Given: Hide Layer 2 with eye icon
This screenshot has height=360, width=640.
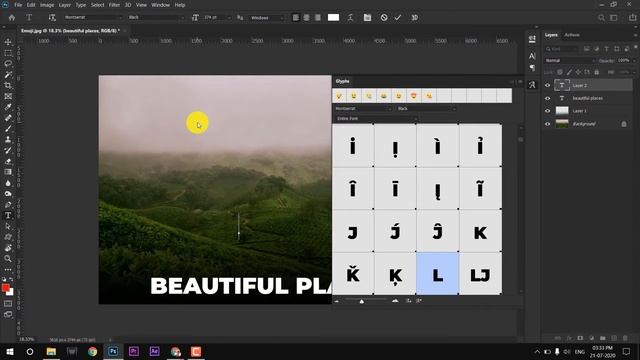Looking at the screenshot, I should click(x=548, y=85).
